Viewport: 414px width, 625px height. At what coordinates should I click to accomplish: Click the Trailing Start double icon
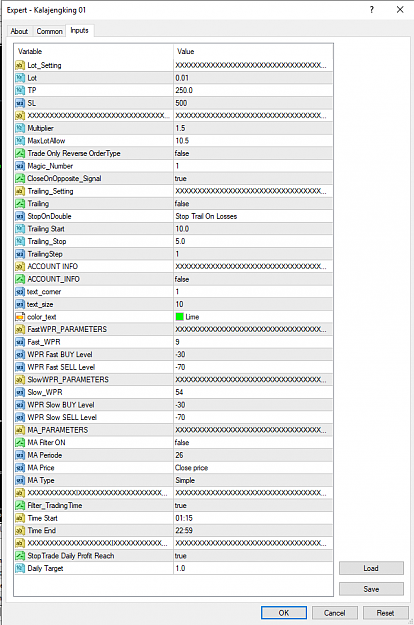(20, 229)
